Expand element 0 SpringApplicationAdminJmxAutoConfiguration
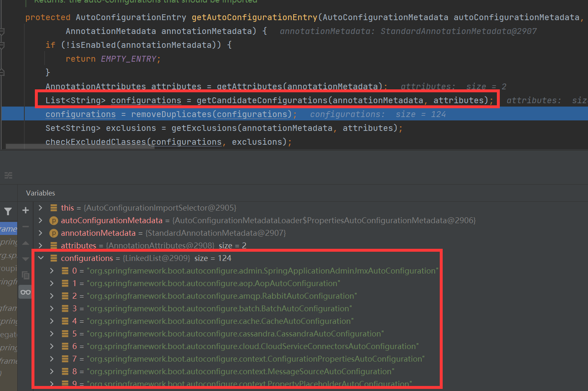 (x=52, y=271)
